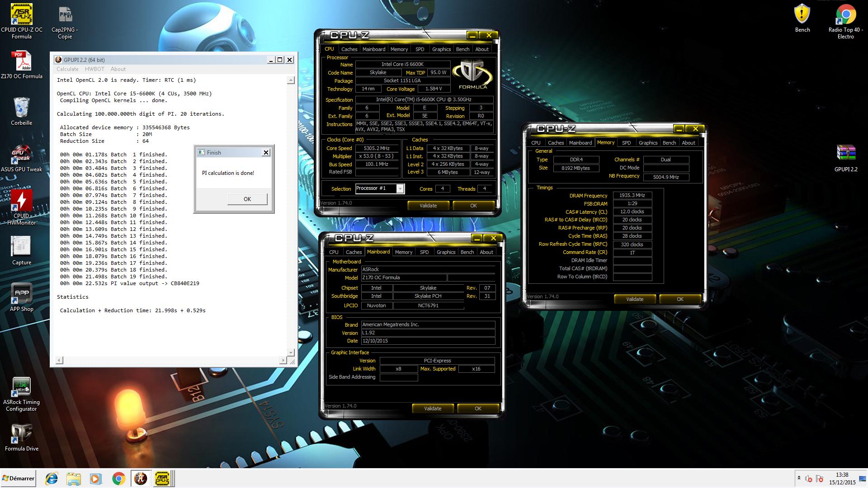Open Formula Drive desktop shortcut
Image resolution: width=868 pixels, height=488 pixels.
tap(21, 437)
